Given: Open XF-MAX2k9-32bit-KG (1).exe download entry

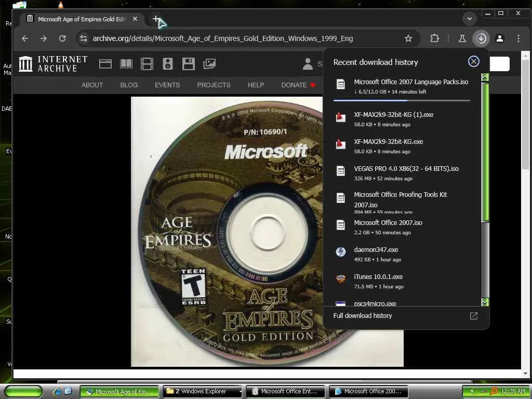Looking at the screenshot, I should [402, 119].
